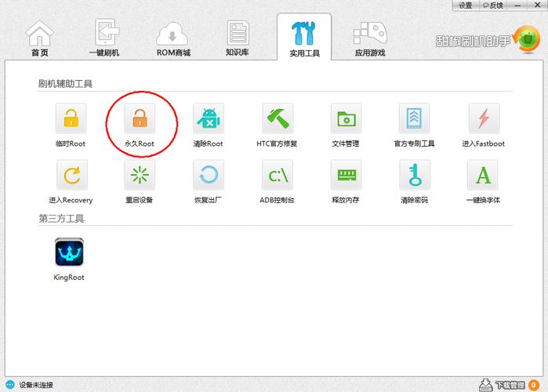
Task: Click the 释放内存 memory icon
Action: coord(345,176)
